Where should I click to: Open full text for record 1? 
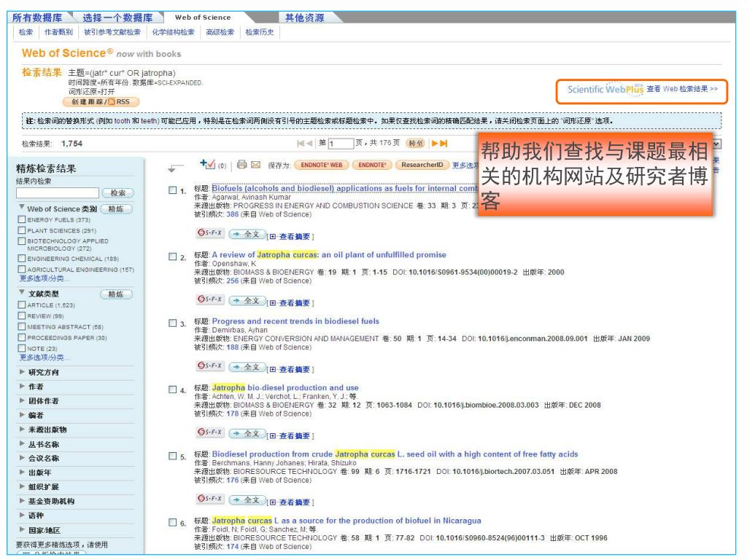pos(247,234)
